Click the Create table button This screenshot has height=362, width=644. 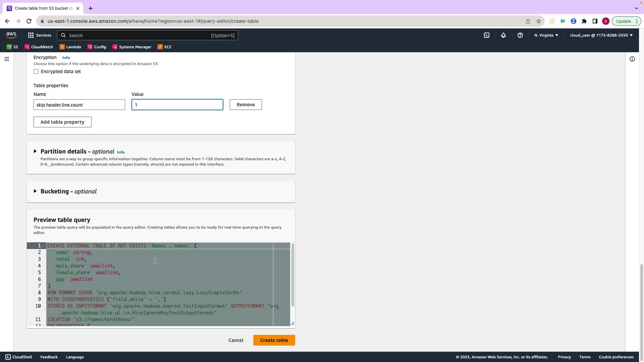pos(274,340)
